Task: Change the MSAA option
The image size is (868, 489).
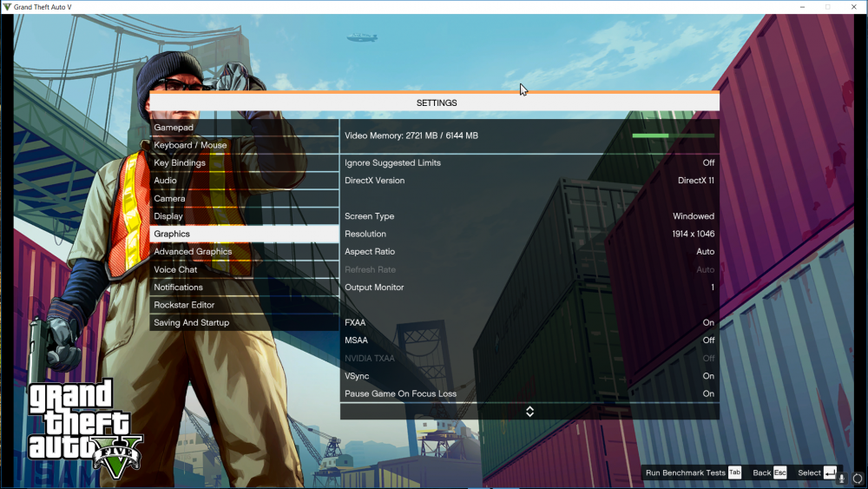Action: pyautogui.click(x=529, y=340)
